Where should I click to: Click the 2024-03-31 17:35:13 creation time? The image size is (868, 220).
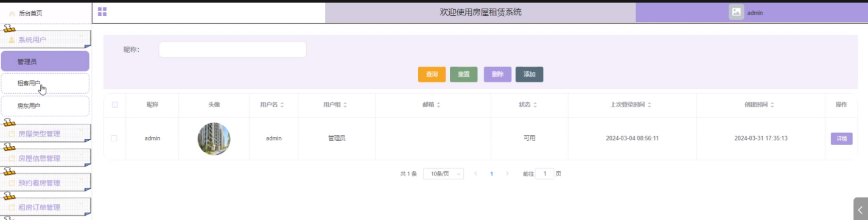[761, 138]
